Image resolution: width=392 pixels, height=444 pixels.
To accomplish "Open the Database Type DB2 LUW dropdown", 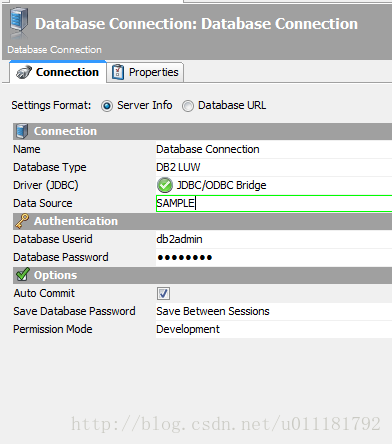I will click(x=274, y=167).
